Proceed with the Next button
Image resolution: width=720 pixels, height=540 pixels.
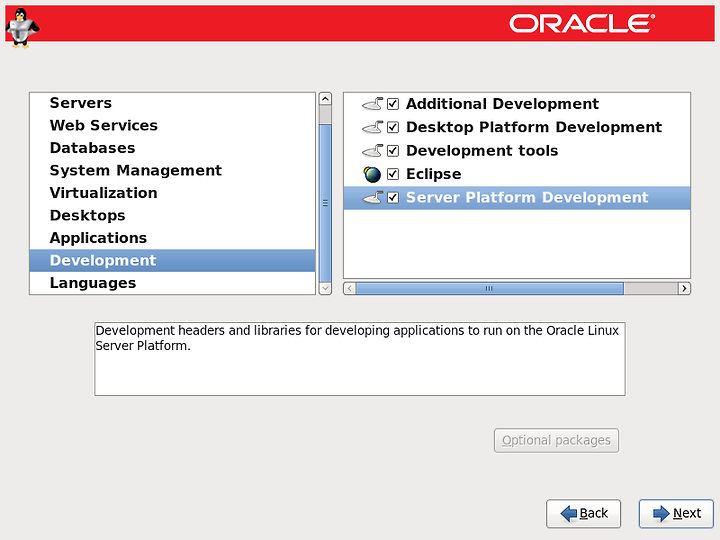(x=676, y=513)
